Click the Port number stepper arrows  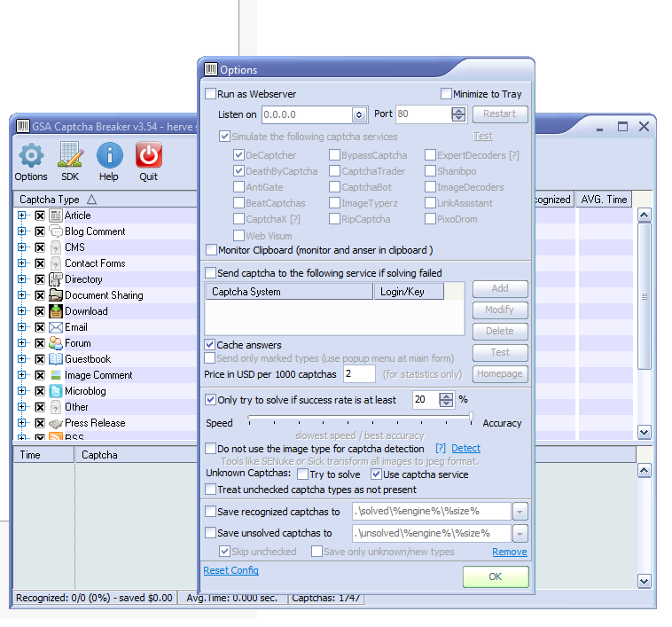pos(458,114)
